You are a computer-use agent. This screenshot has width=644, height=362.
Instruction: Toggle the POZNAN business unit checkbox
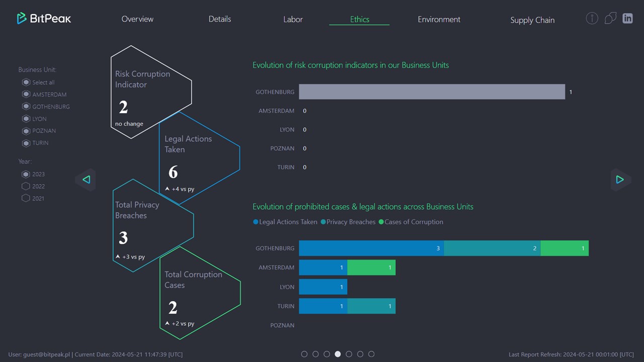tap(26, 131)
